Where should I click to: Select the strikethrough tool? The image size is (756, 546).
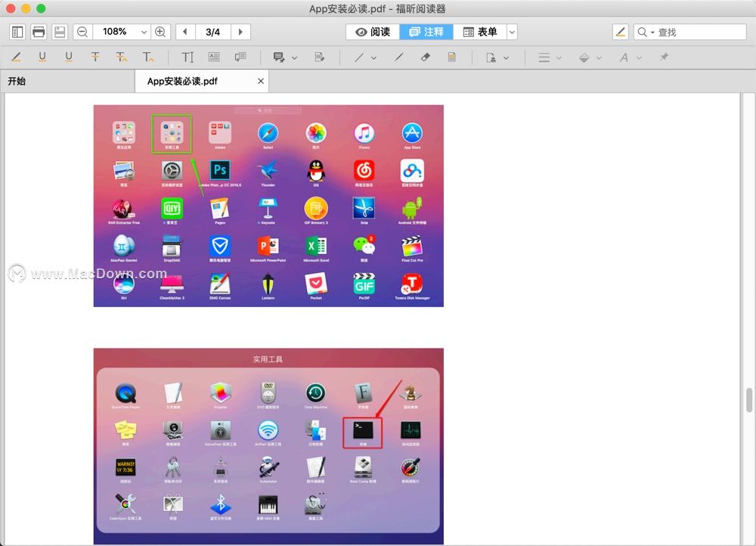tap(95, 57)
